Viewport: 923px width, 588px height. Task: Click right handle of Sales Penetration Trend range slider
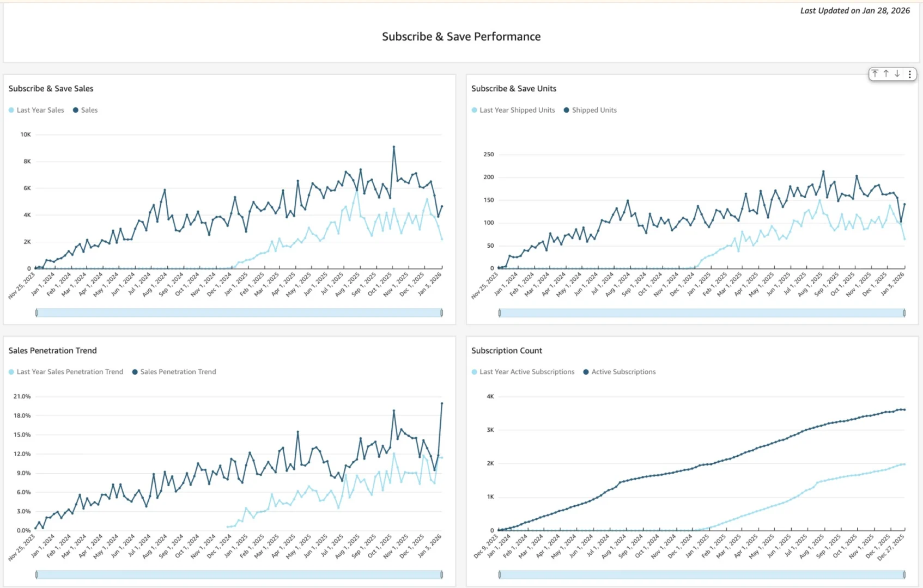(441, 574)
